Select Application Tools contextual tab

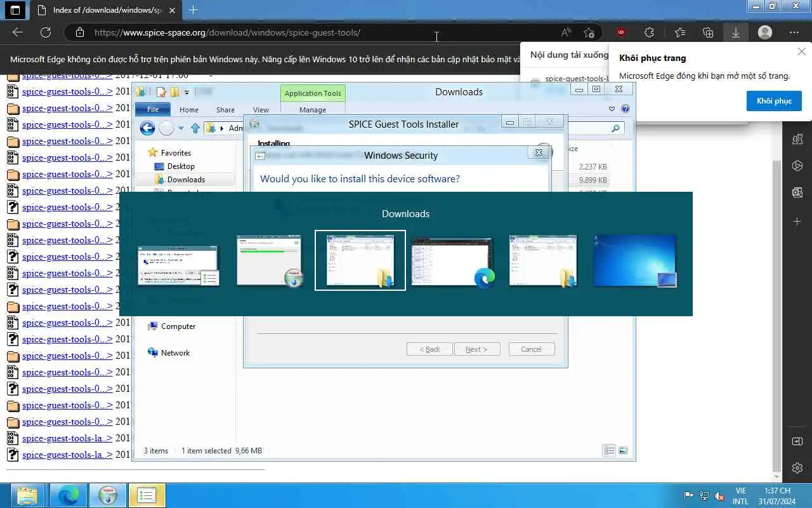(313, 93)
